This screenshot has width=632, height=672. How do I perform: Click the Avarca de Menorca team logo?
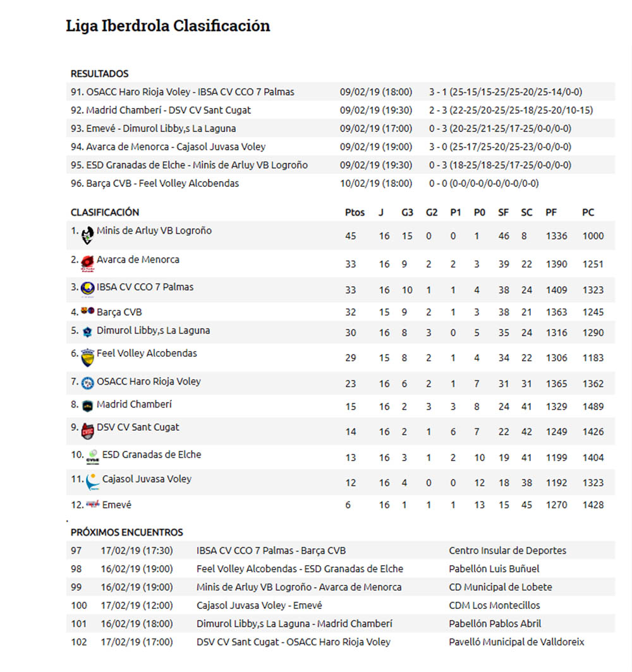click(x=87, y=263)
